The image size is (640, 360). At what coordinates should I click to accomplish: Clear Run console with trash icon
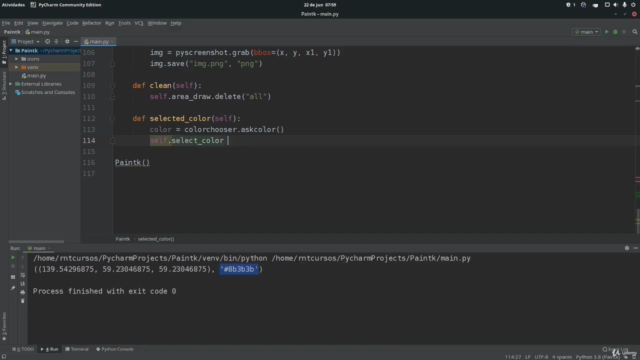click(x=22, y=301)
